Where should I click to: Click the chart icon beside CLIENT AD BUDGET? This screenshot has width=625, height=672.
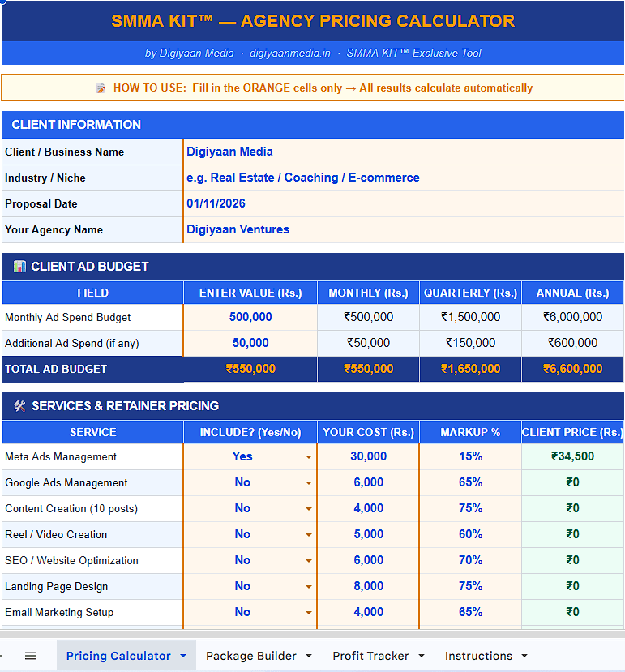click(x=19, y=267)
